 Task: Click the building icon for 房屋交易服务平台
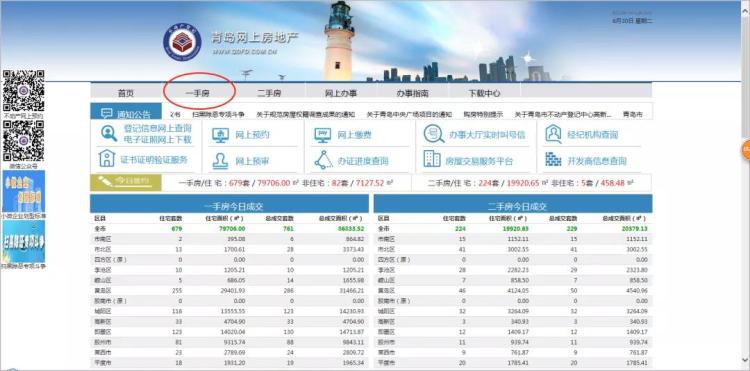pos(432,159)
